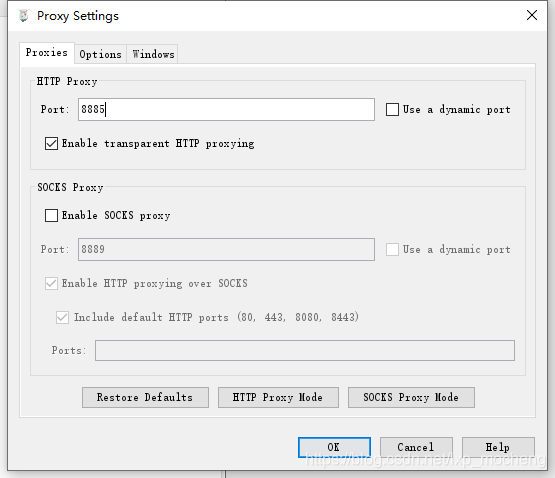Click the Cancel button
This screenshot has height=478, width=555.
click(x=416, y=447)
